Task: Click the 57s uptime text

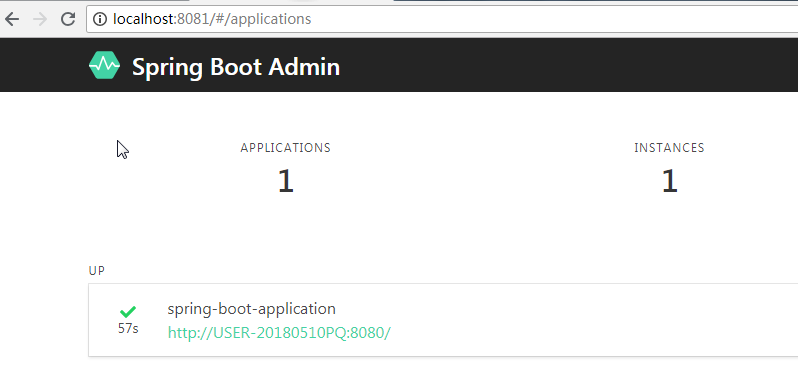Action: (x=128, y=328)
